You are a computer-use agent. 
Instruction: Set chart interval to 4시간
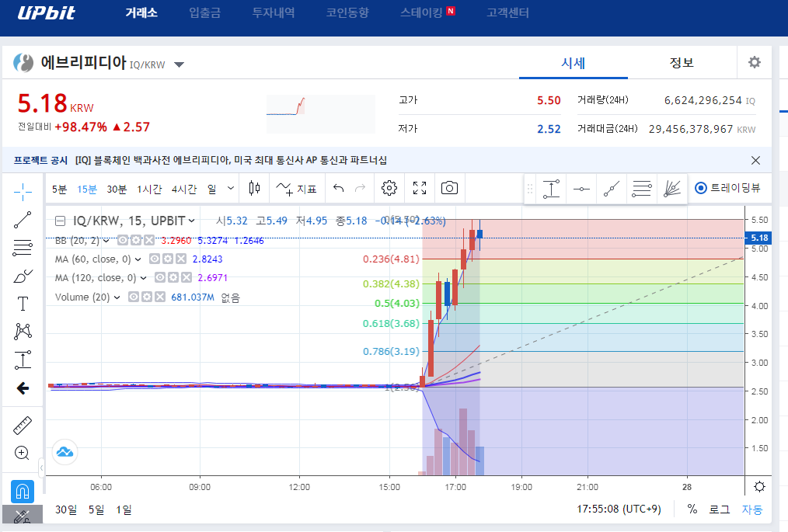pyautogui.click(x=184, y=189)
